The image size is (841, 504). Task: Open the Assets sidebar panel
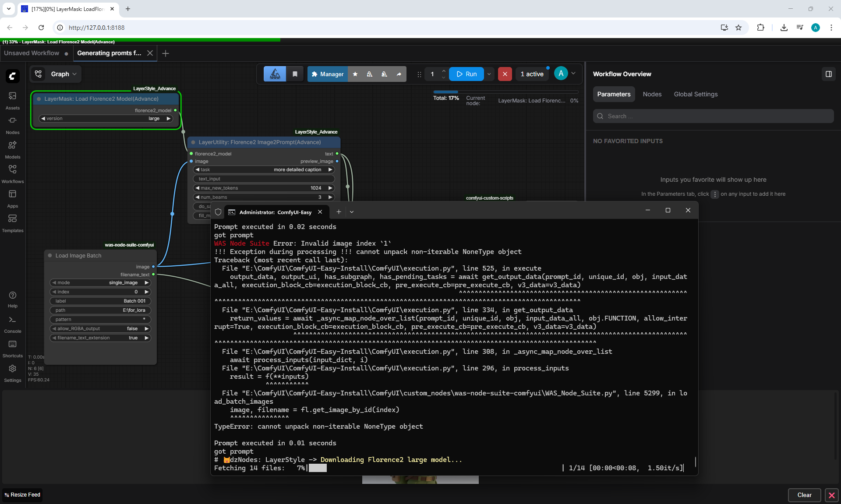point(12,100)
